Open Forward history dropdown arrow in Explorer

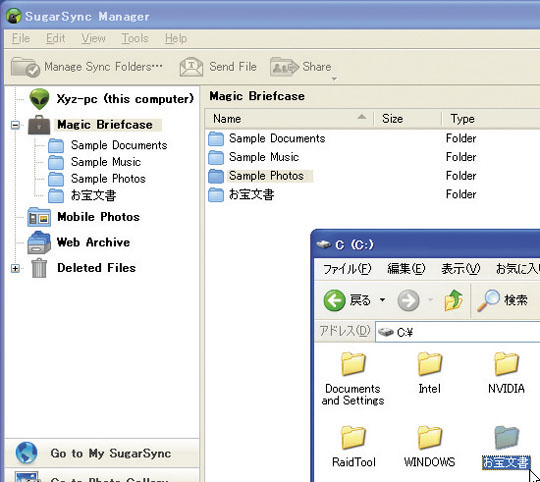430,300
